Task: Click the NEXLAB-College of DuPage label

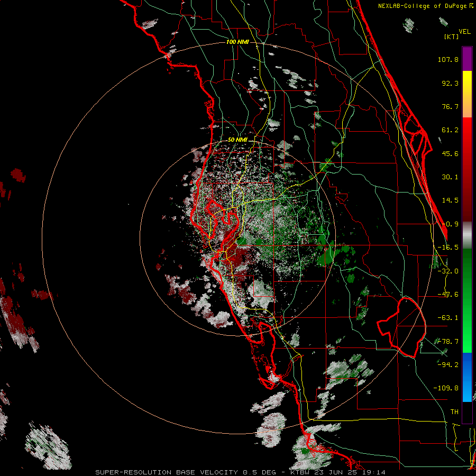Action: (426, 6)
